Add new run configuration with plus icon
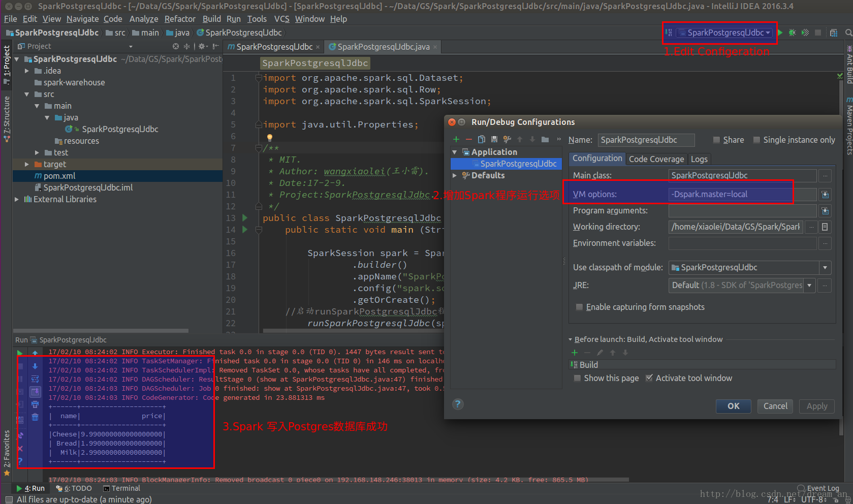This screenshot has width=853, height=504. point(456,139)
